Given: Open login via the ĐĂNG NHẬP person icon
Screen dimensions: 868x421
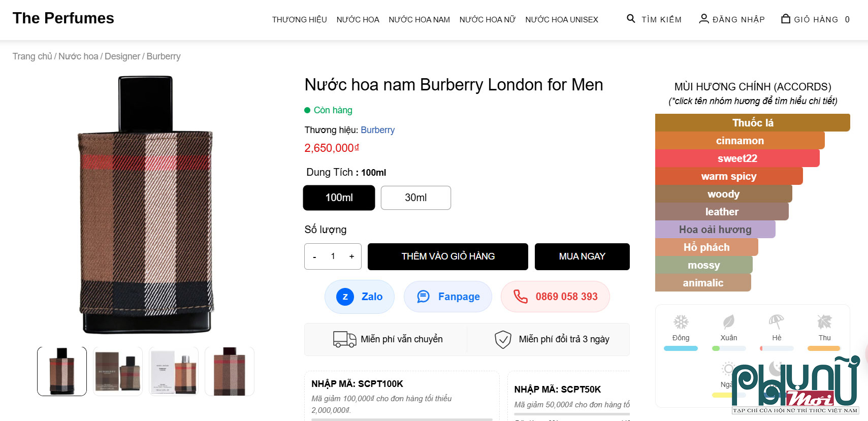Looking at the screenshot, I should [704, 18].
